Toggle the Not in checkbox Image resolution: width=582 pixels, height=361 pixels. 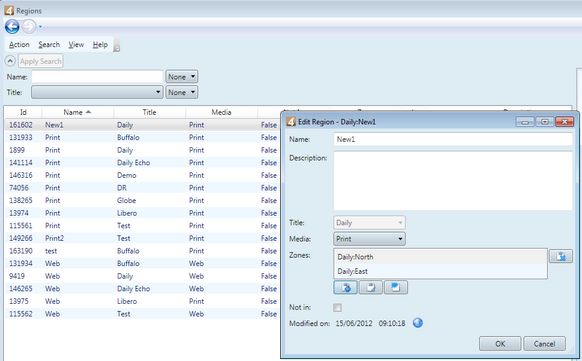pos(337,308)
